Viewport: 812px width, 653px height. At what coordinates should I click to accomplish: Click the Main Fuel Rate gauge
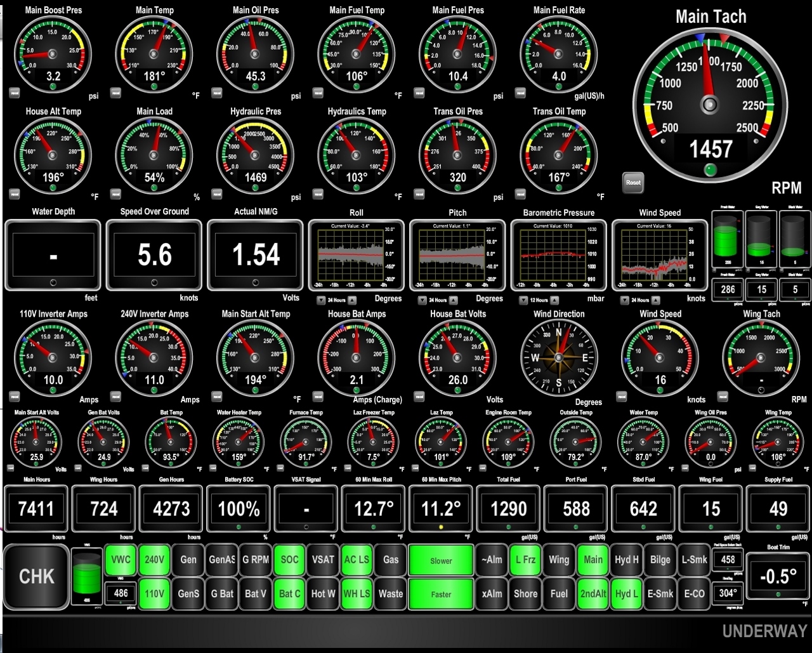(x=558, y=55)
